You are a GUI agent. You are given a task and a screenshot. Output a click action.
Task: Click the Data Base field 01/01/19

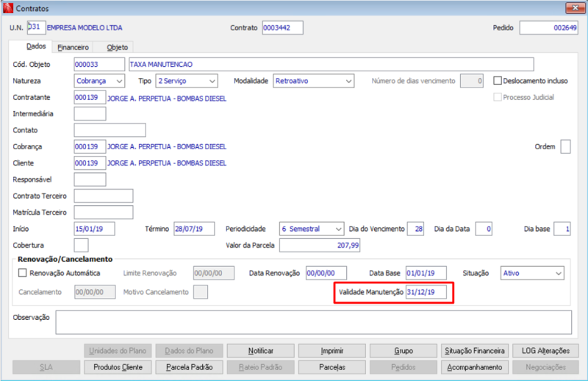[x=426, y=273]
